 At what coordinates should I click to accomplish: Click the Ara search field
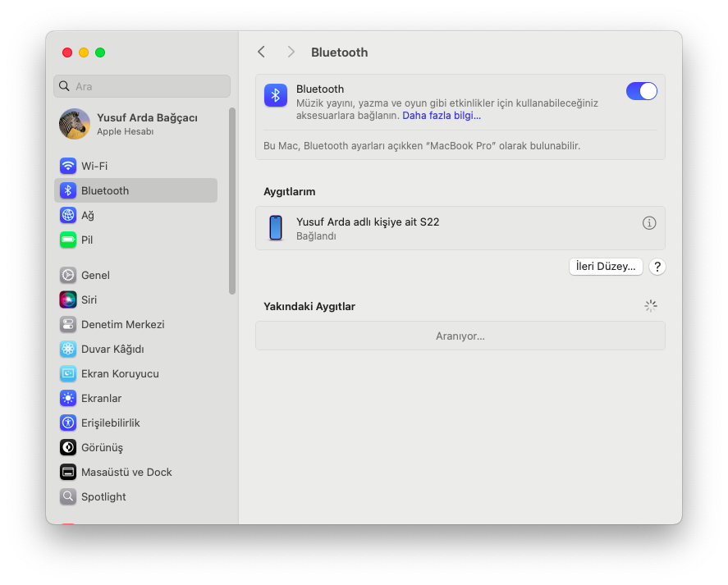point(142,86)
